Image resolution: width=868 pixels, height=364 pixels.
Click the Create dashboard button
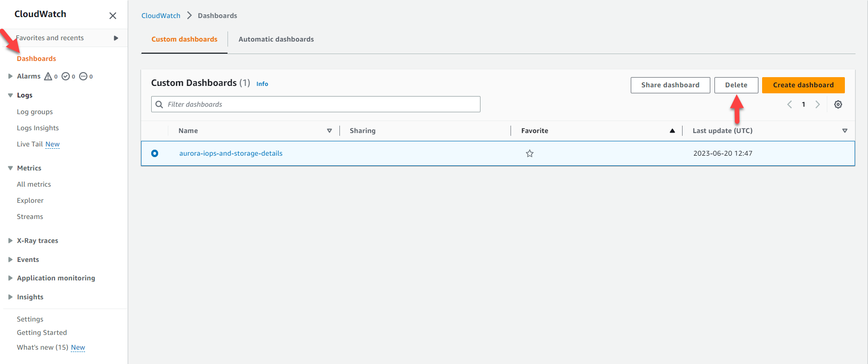tap(803, 85)
